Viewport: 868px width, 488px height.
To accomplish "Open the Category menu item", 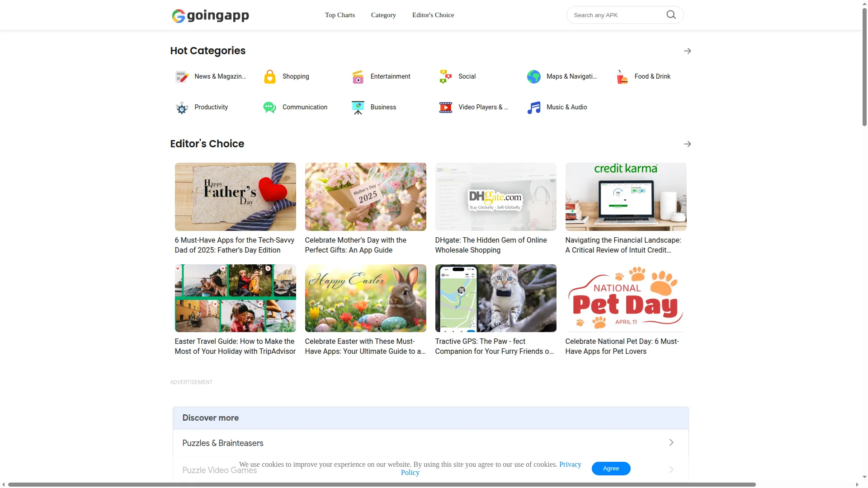I will pyautogui.click(x=383, y=15).
